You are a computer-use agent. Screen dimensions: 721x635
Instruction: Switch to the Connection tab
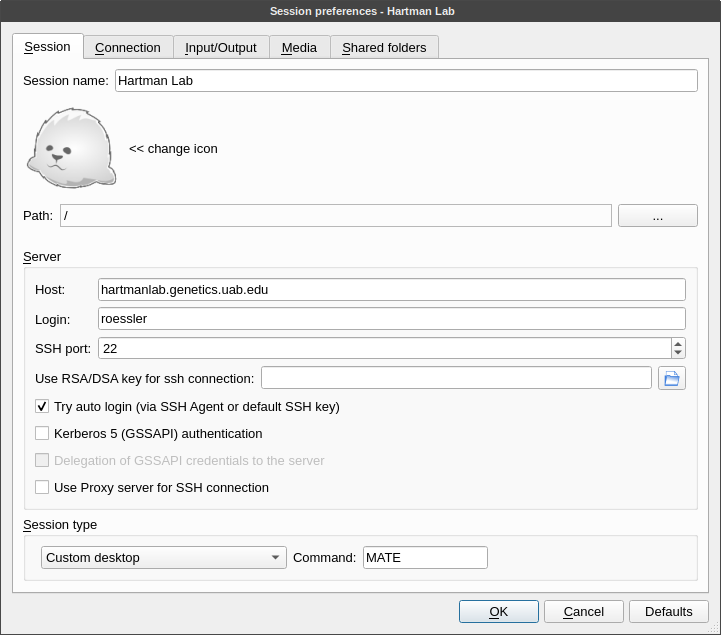point(128,47)
